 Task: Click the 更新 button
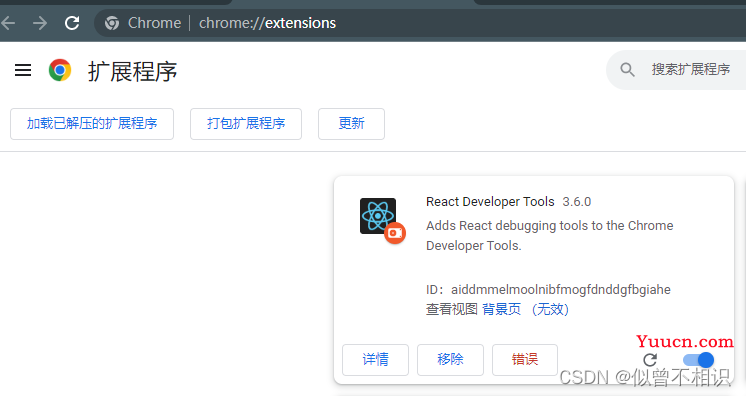pyautogui.click(x=351, y=124)
